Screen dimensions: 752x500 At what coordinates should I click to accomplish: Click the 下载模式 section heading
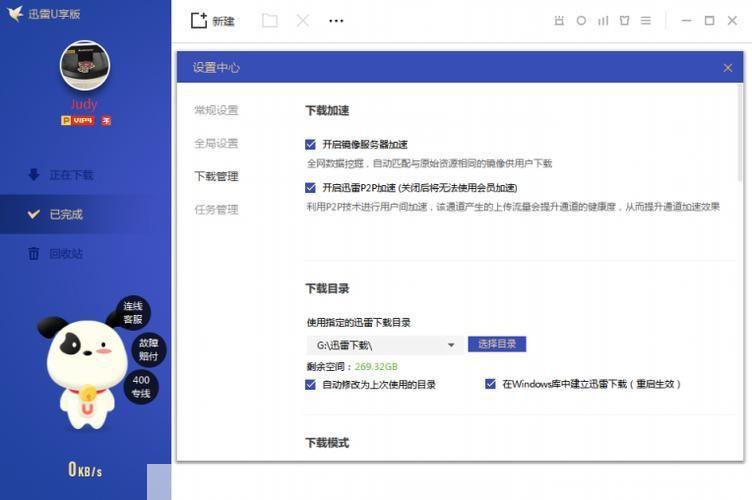click(x=327, y=442)
